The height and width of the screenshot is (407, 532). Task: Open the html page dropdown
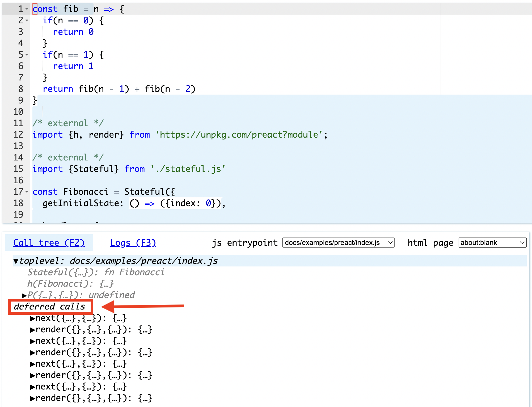[x=492, y=243]
